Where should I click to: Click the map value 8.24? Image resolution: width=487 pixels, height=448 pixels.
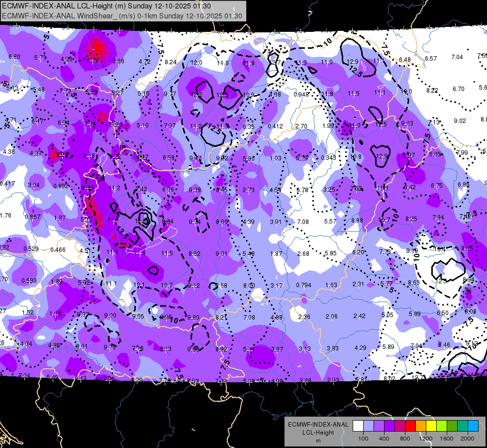[171, 62]
